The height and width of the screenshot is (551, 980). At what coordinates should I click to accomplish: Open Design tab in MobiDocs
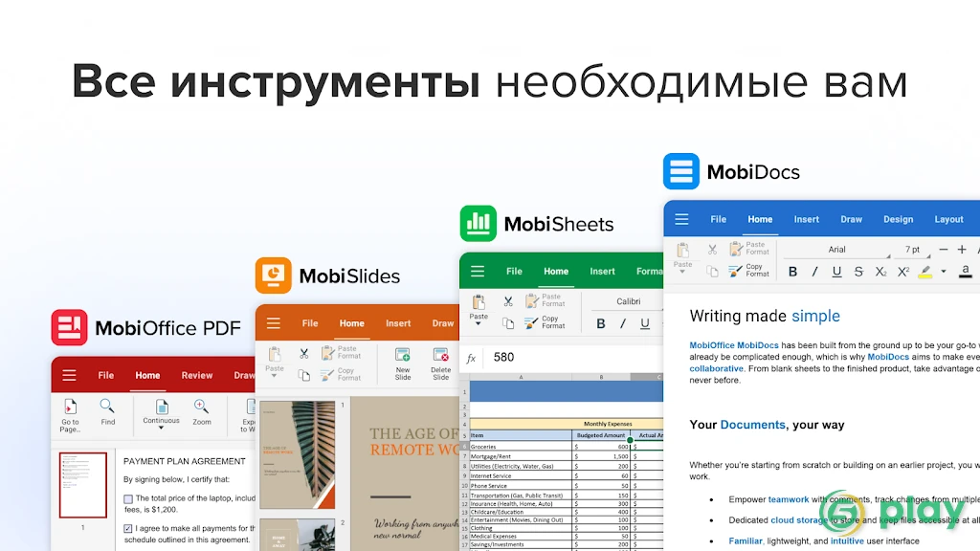[x=898, y=220]
